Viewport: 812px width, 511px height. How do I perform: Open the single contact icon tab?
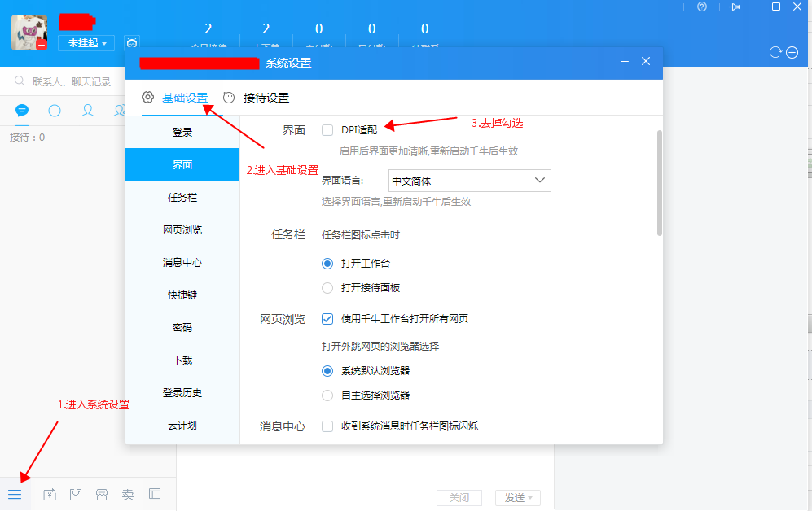[87, 110]
